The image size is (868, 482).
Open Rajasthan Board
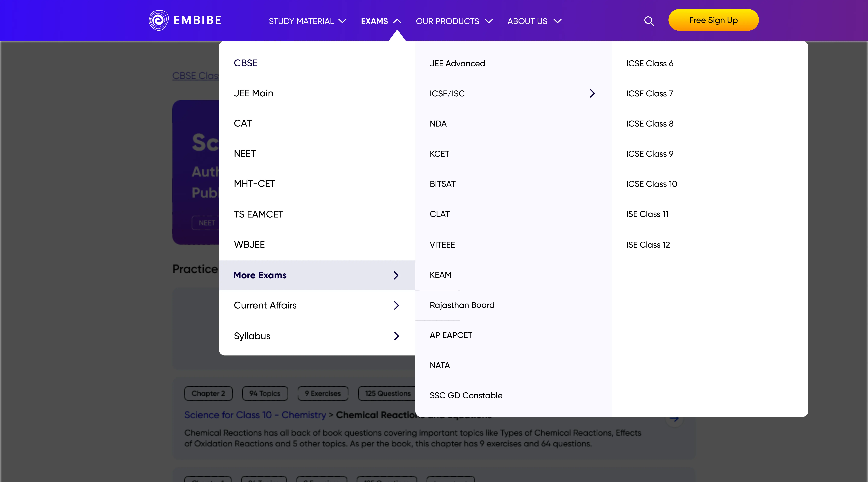[x=462, y=305]
